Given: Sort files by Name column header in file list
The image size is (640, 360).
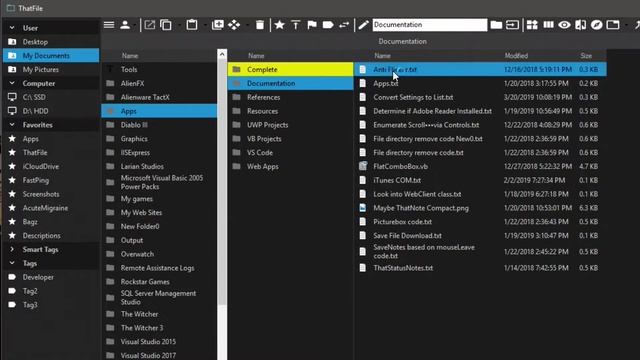Looking at the screenshot, I should [382, 56].
